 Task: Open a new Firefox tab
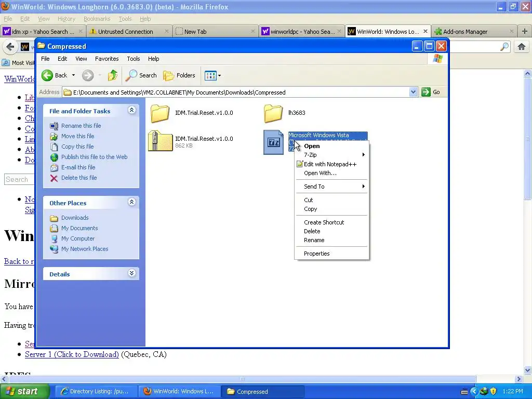click(525, 32)
